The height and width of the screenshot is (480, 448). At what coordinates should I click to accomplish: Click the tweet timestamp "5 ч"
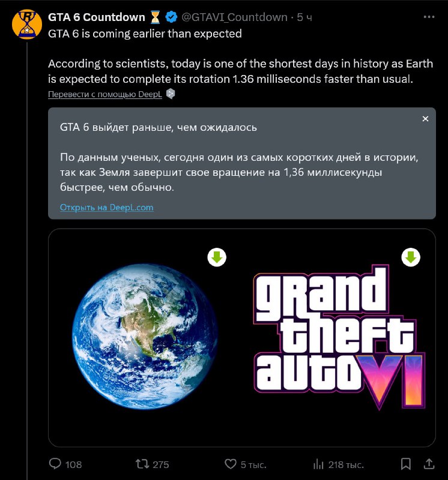pos(305,17)
